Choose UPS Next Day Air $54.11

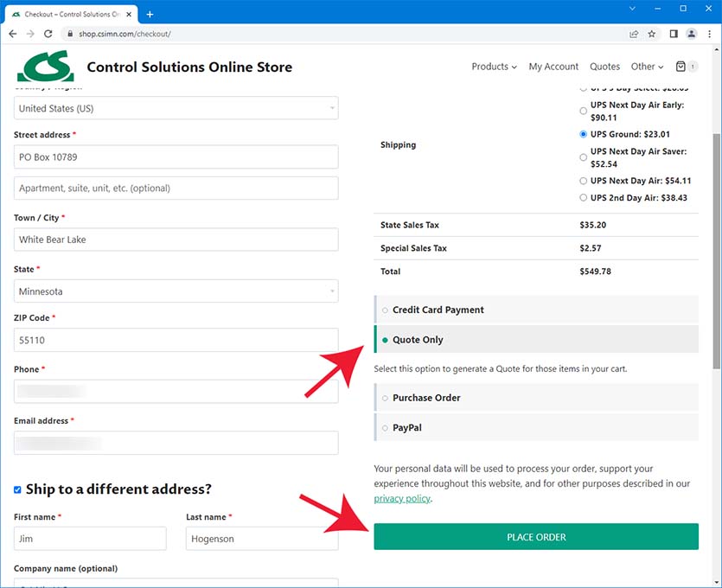583,181
